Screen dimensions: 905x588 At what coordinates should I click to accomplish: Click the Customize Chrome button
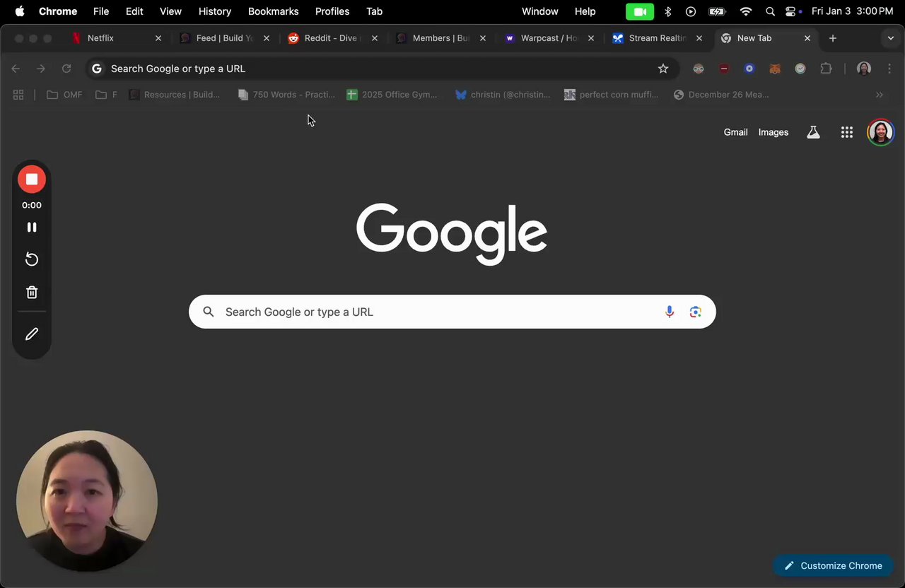pos(833,565)
